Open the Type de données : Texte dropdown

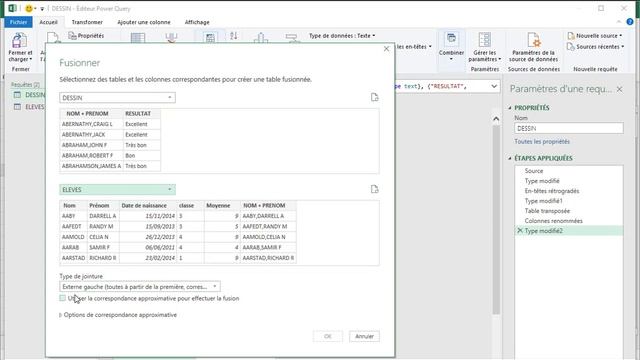[342, 36]
